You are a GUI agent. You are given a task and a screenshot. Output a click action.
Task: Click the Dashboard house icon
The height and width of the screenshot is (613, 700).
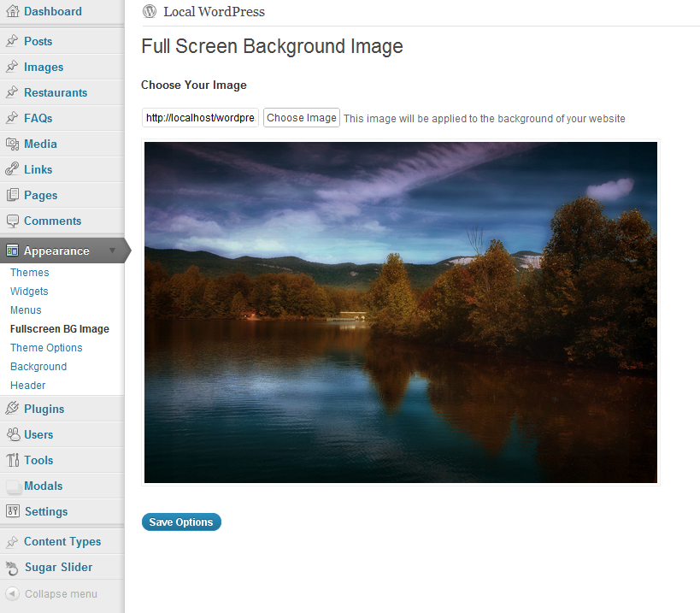[x=13, y=11]
